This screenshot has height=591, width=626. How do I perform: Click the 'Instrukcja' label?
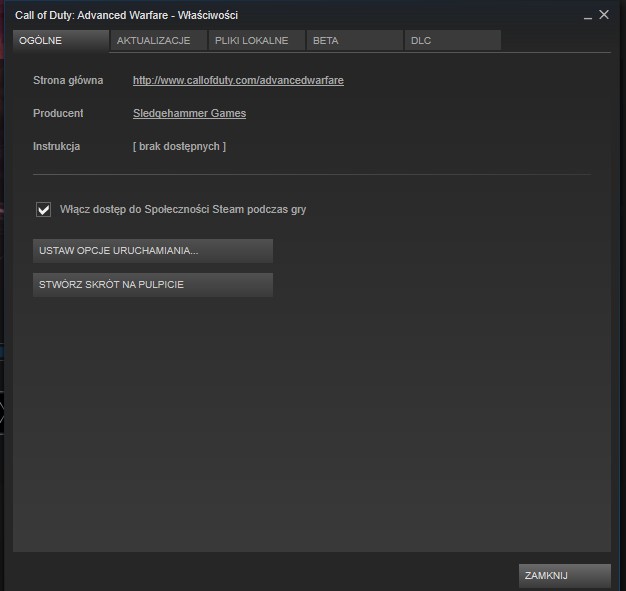56,147
